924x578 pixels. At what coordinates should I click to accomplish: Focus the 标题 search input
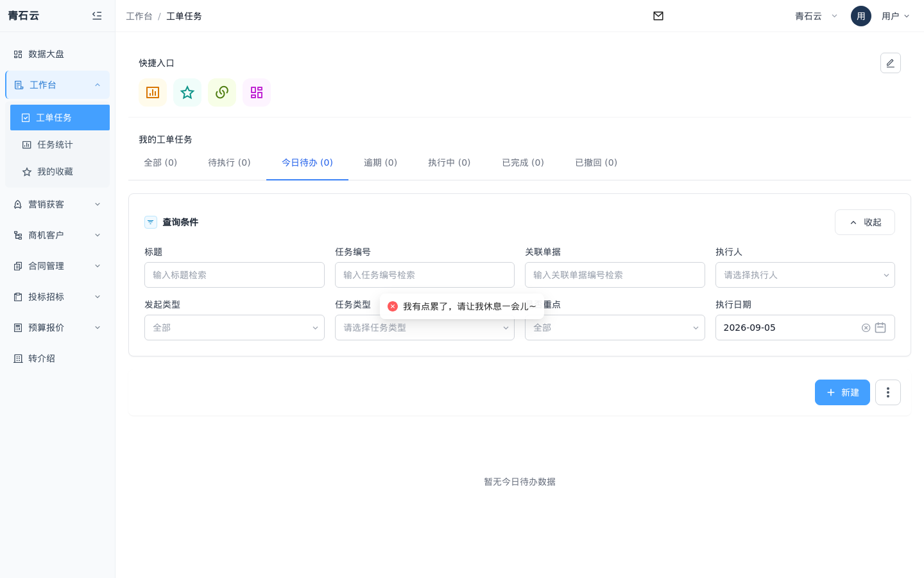pos(234,275)
